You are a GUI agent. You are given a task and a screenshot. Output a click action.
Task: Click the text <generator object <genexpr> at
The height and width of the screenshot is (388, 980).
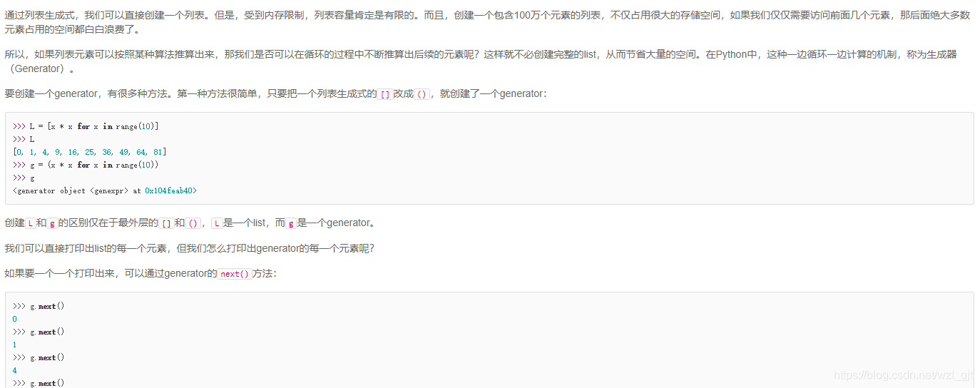pos(77,191)
